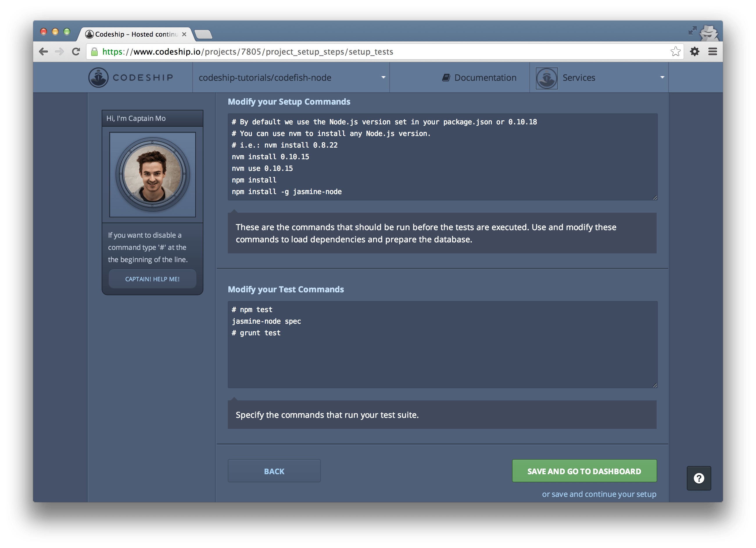Click the book icon beside Documentation
This screenshot has height=548, width=756.
(x=446, y=78)
